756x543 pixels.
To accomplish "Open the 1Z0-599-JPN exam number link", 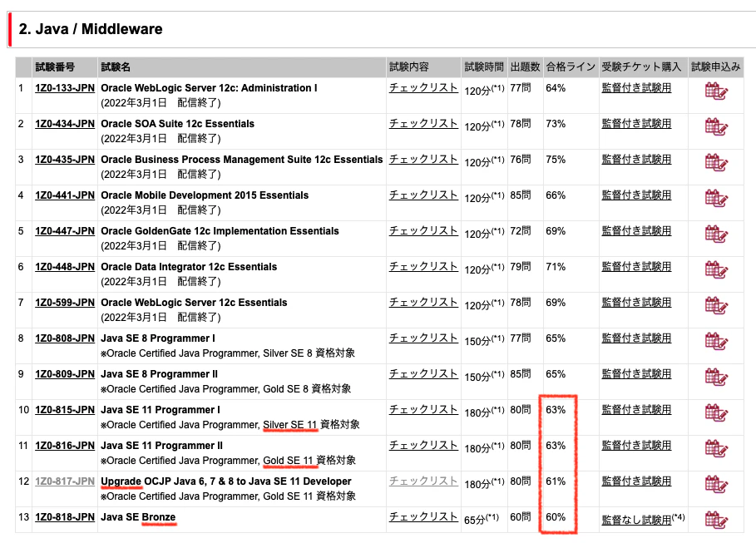I will 65,303.
